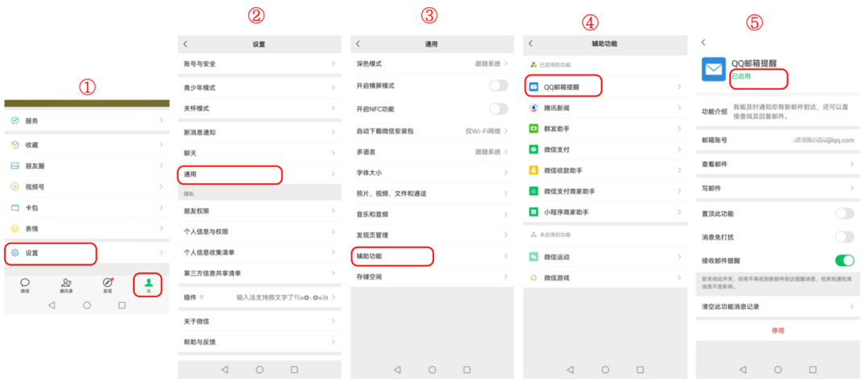Expand 写邮件 chevron row
Screen dimensions: 868x384
(778, 188)
